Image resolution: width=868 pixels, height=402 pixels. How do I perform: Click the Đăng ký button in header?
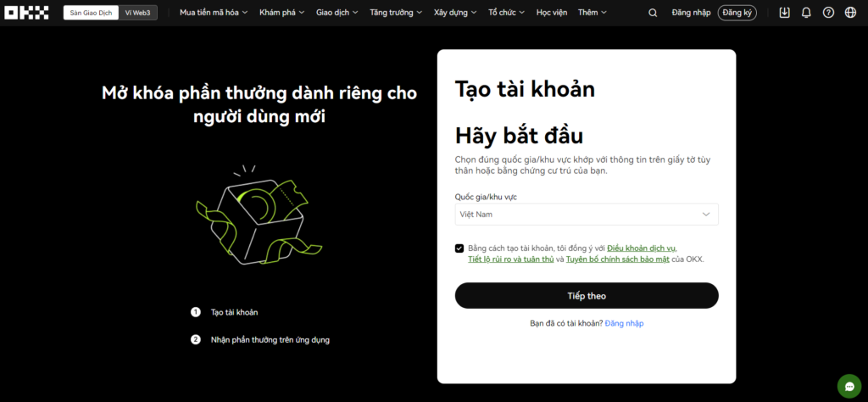737,13
